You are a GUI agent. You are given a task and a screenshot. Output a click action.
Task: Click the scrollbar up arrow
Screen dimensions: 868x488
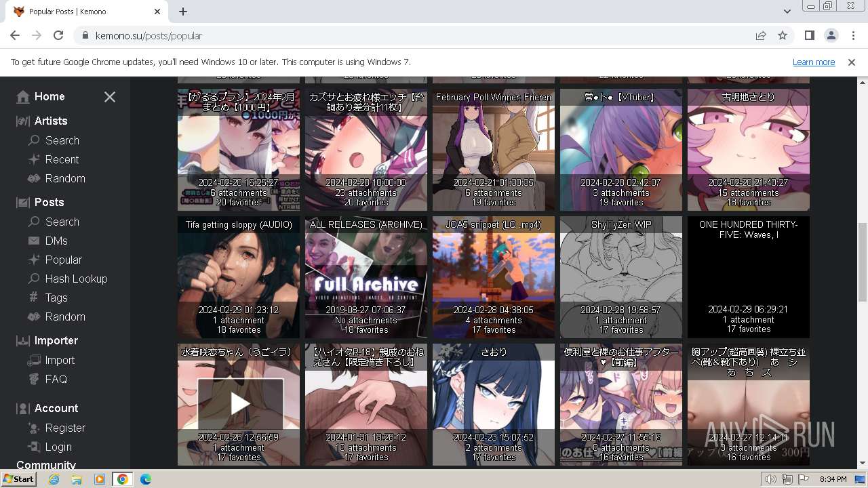click(x=863, y=82)
